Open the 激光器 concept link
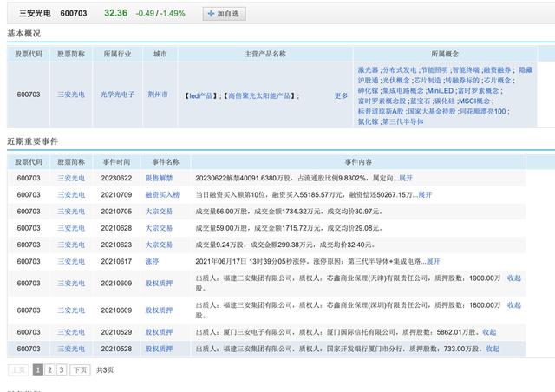The image size is (555, 392). tap(368, 70)
